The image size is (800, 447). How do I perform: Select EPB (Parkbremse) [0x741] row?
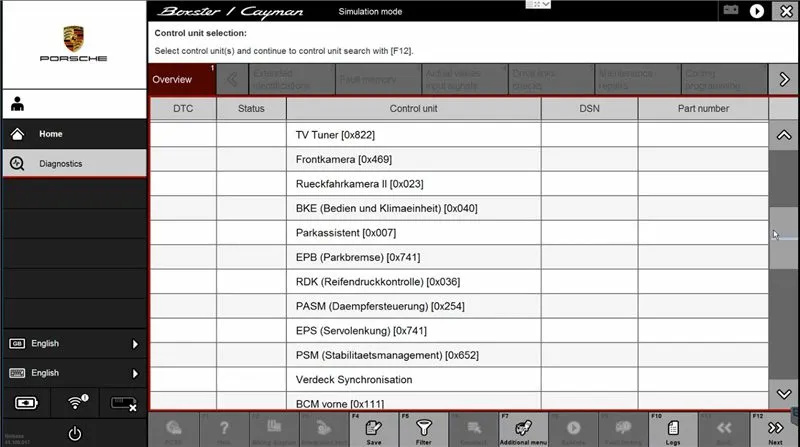point(459,257)
